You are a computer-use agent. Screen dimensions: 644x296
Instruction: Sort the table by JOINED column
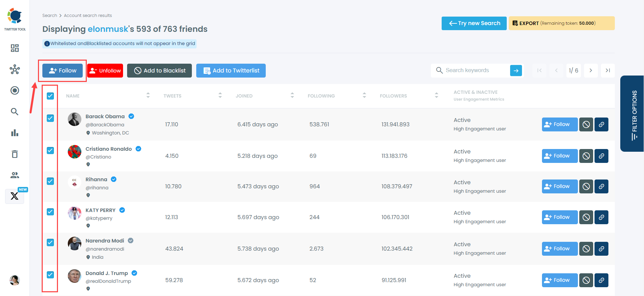click(x=292, y=96)
